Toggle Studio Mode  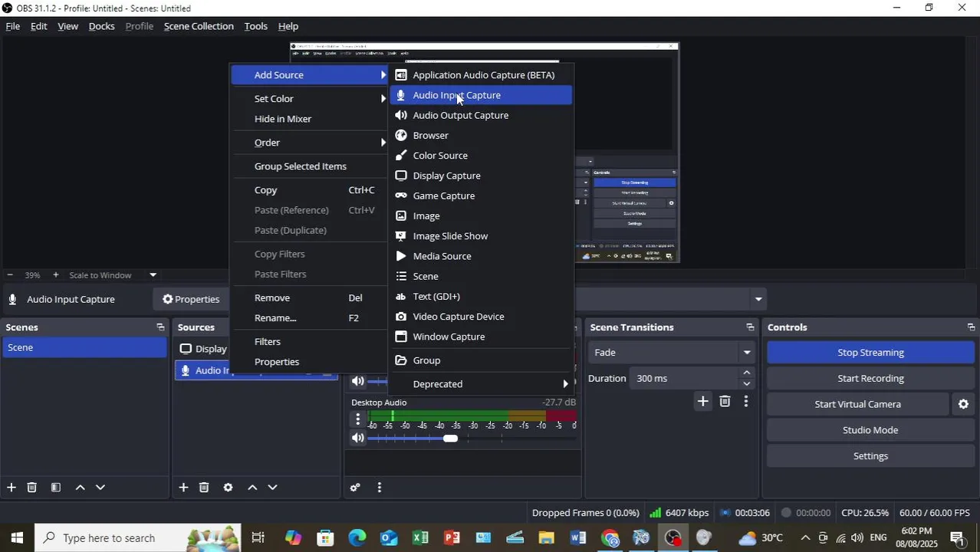(870, 430)
